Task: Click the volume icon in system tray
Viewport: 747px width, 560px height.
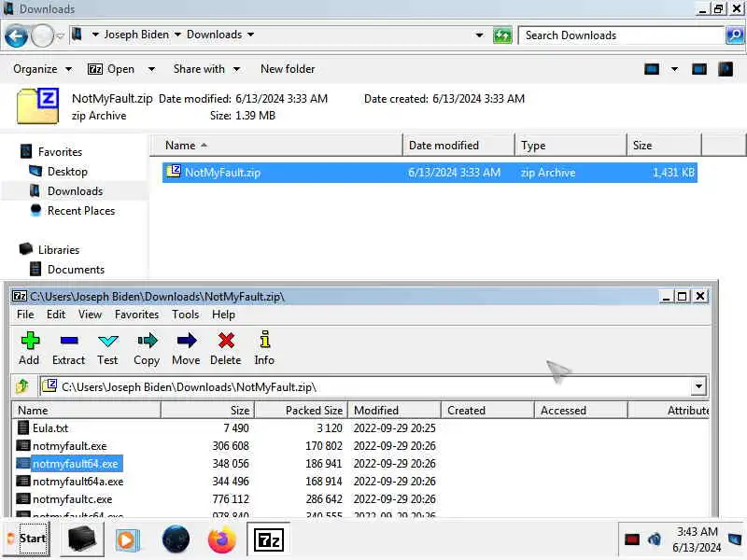Action: [x=655, y=539]
